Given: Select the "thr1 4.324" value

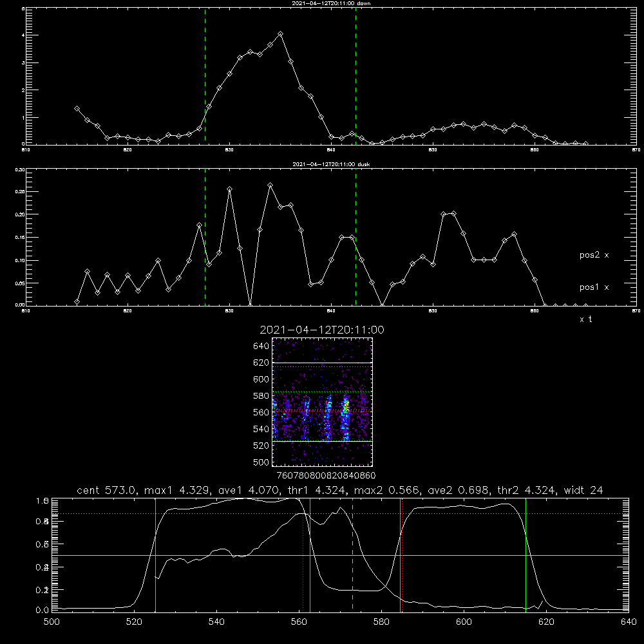Looking at the screenshot, I should (316, 490).
